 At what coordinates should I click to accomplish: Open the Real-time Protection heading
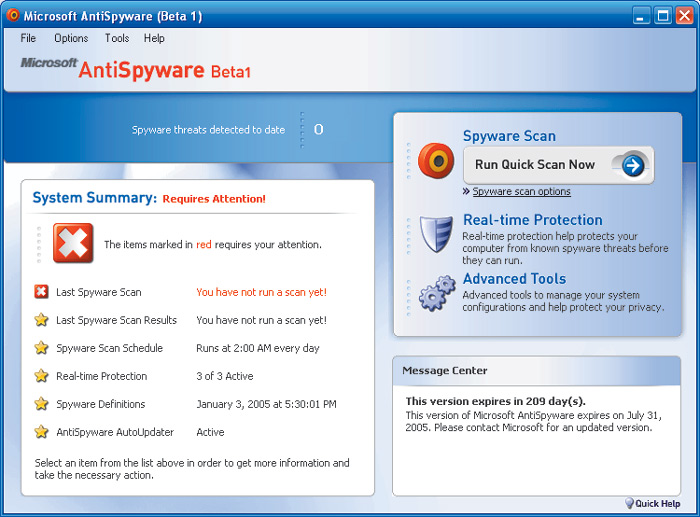[x=533, y=220]
